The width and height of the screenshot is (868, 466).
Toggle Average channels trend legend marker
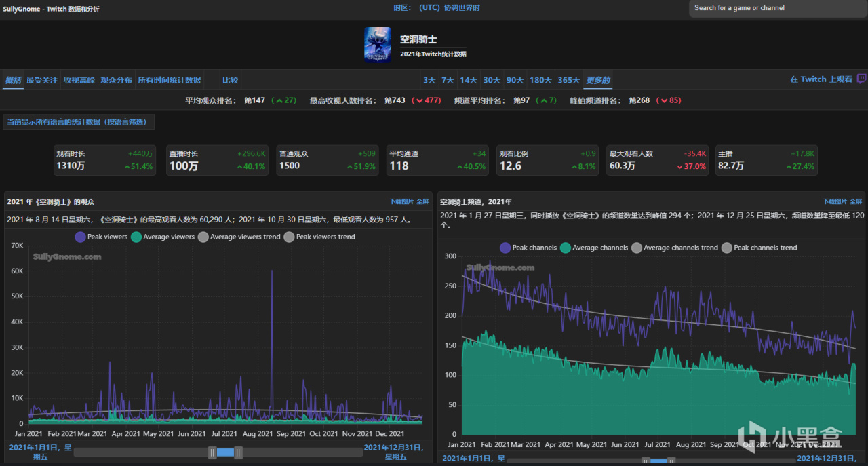(637, 248)
